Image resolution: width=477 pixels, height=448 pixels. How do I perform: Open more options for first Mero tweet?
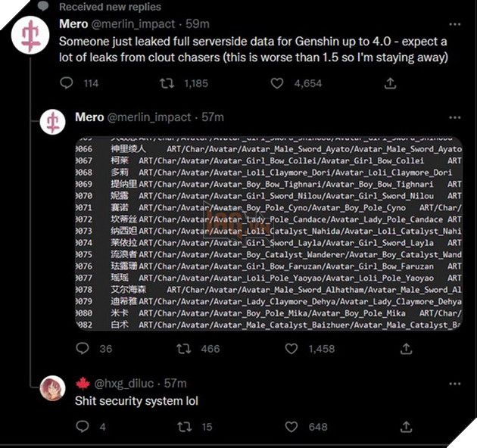click(454, 24)
